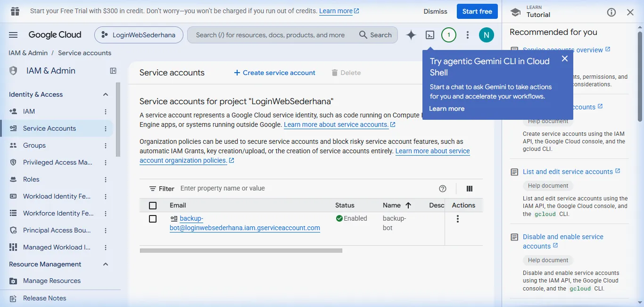This screenshot has width=644, height=307.
Task: Sort by the Name column arrow
Action: tap(408, 205)
